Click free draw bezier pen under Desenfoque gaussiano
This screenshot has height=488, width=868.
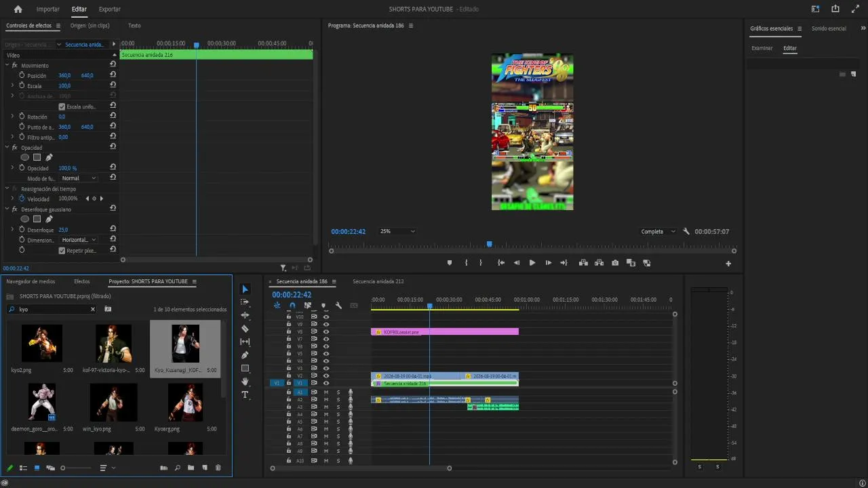pos(49,219)
